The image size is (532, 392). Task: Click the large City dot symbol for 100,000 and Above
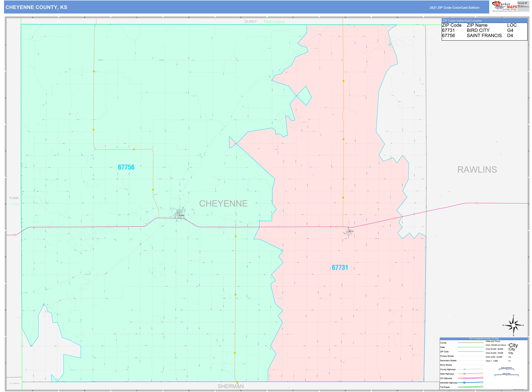[x=508, y=345]
